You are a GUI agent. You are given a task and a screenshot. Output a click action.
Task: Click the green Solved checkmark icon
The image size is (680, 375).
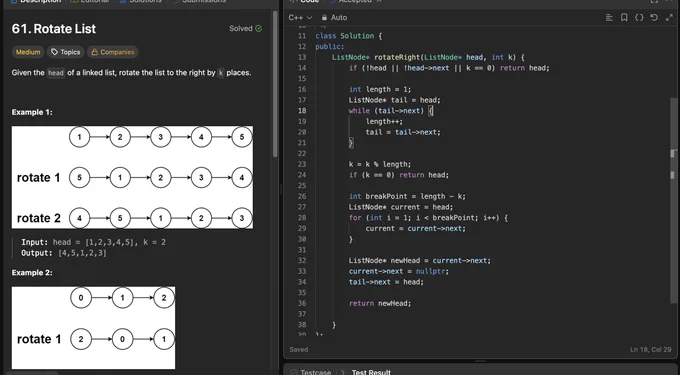(x=259, y=29)
